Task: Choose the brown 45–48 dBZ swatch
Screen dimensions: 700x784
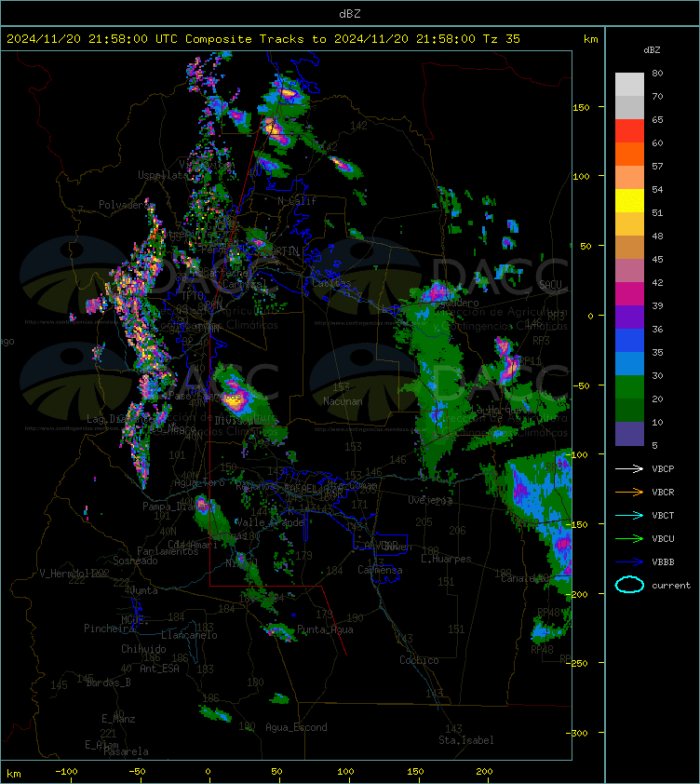Action: tap(629, 247)
